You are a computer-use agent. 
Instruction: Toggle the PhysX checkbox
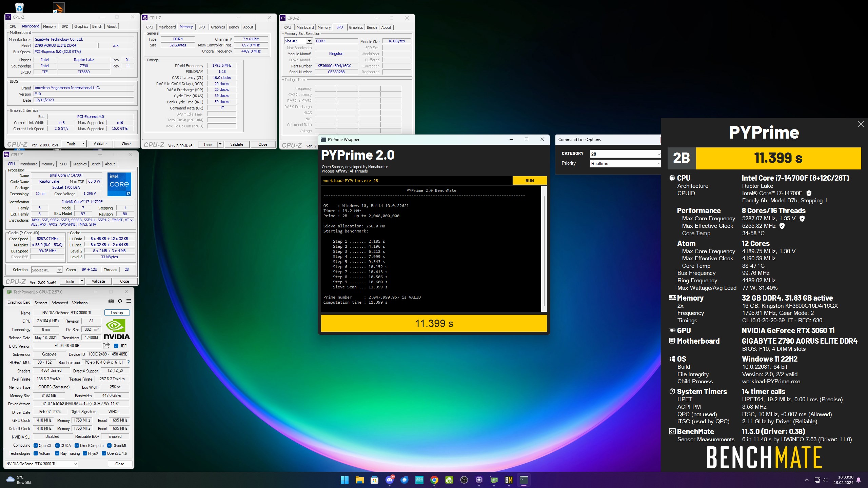(x=85, y=453)
